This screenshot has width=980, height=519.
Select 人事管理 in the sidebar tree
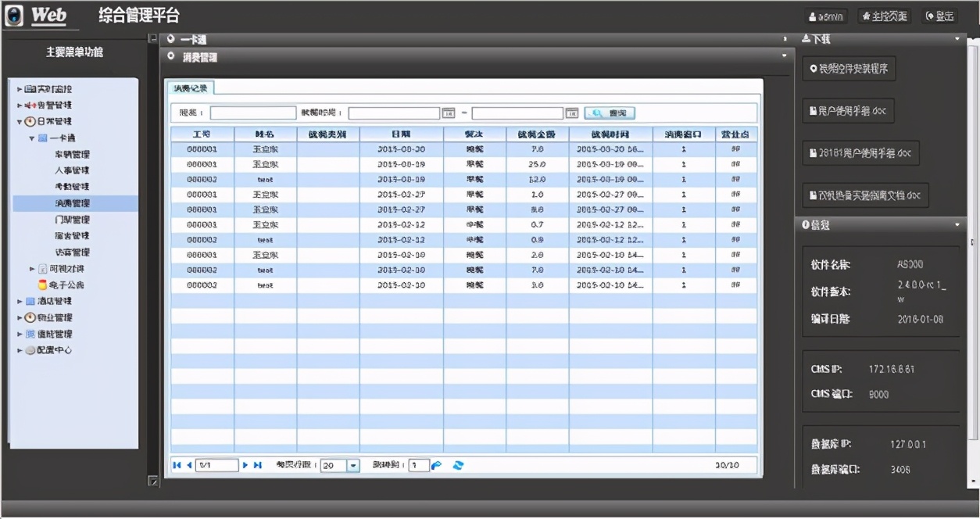tap(72, 170)
